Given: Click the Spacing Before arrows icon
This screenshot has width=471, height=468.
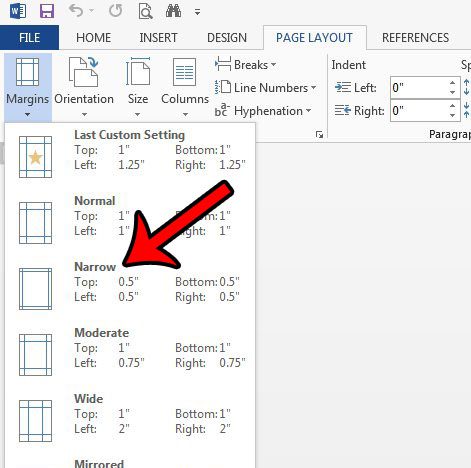Looking at the screenshot, I should pos(467,87).
